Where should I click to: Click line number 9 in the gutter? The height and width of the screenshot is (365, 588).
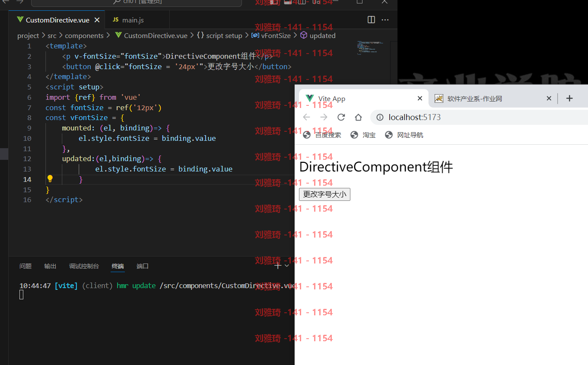(x=29, y=128)
